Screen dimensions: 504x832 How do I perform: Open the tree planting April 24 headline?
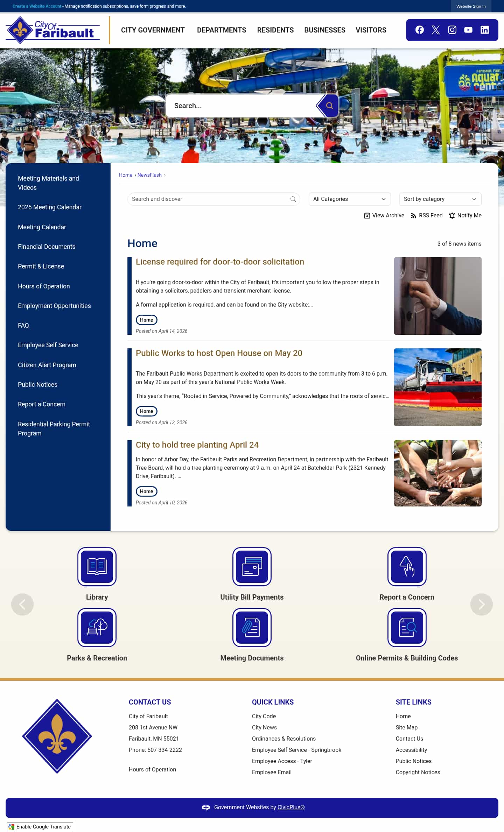click(x=197, y=445)
